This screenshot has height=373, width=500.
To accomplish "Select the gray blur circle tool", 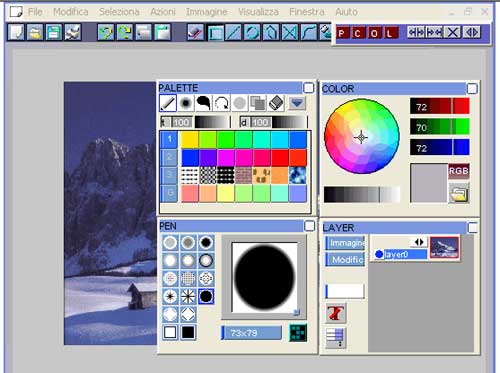I will [x=240, y=103].
